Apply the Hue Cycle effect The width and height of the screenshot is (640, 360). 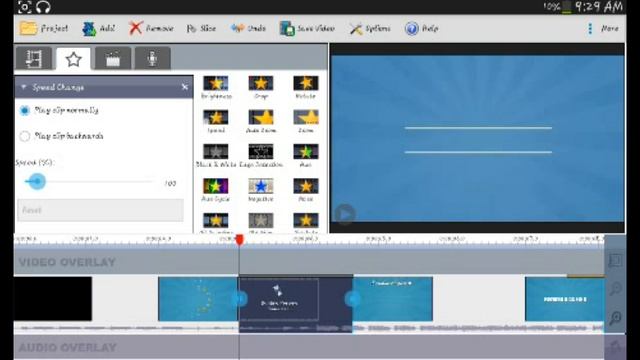click(x=216, y=190)
